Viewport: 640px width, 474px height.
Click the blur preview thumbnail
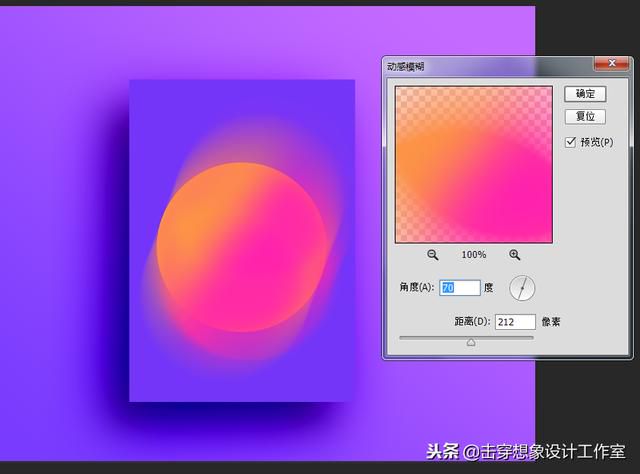click(x=474, y=165)
